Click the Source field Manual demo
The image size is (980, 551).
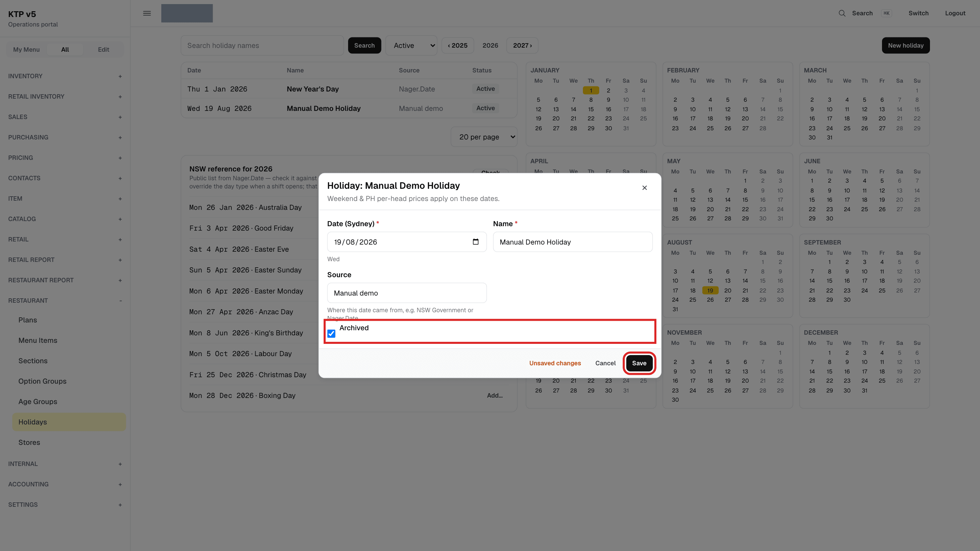(407, 293)
